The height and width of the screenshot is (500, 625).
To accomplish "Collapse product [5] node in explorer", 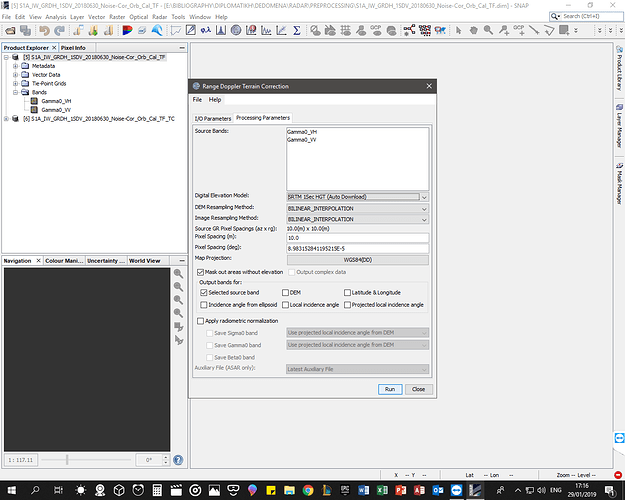I will click(6, 57).
